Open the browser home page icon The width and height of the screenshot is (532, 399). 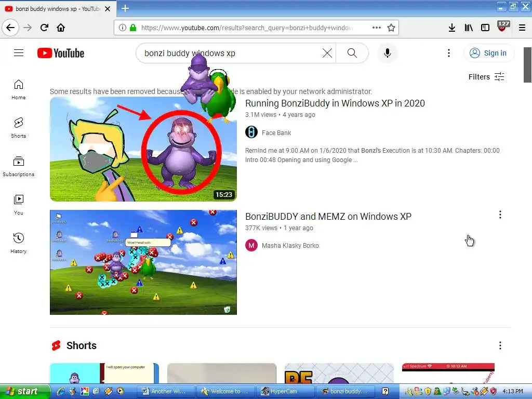(61, 28)
